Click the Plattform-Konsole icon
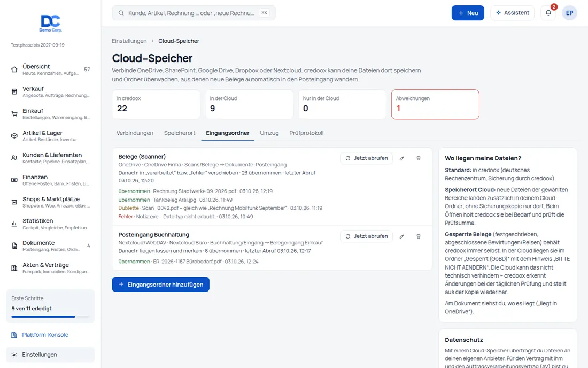This screenshot has height=368, width=588. (14, 335)
